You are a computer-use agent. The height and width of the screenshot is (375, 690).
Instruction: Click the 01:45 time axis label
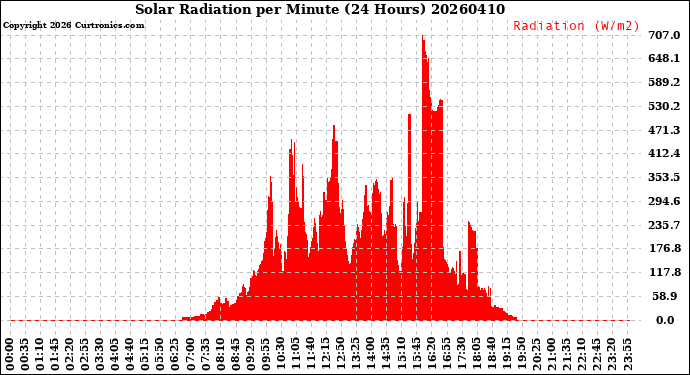[x=55, y=355]
